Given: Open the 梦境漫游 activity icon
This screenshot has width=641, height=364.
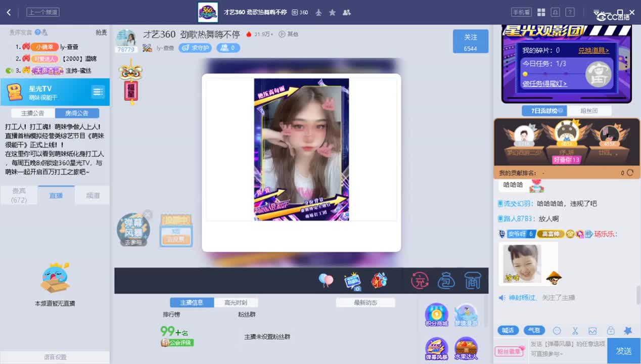Looking at the screenshot, I should [x=466, y=314].
